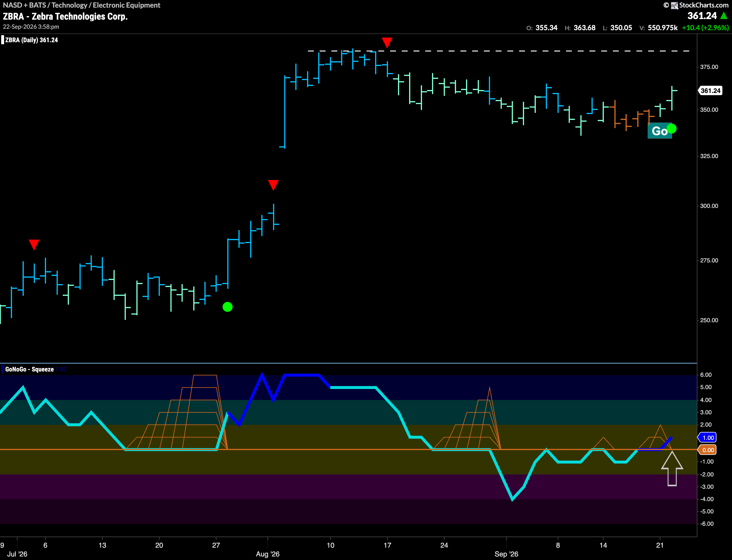Click the blue 1.00 oscillator value tag
The width and height of the screenshot is (732, 560).
tap(707, 438)
